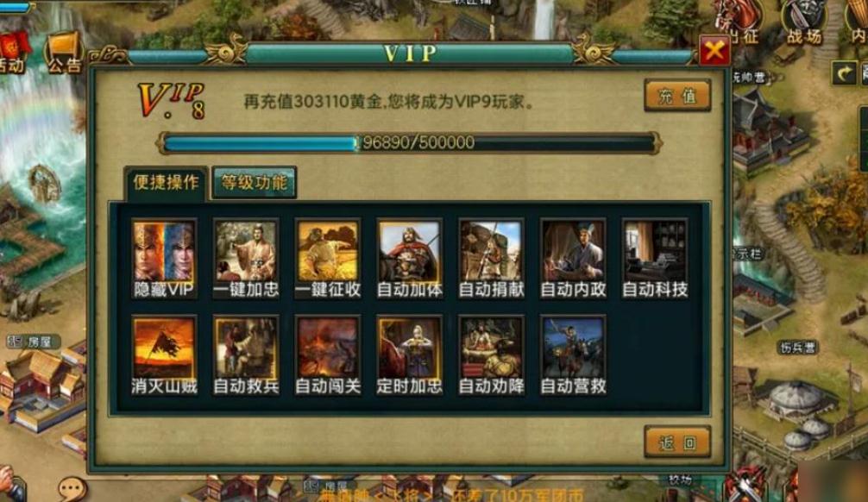Screen dimensions: 868x502
Task: Click the 返回 back button
Action: pyautogui.click(x=677, y=442)
